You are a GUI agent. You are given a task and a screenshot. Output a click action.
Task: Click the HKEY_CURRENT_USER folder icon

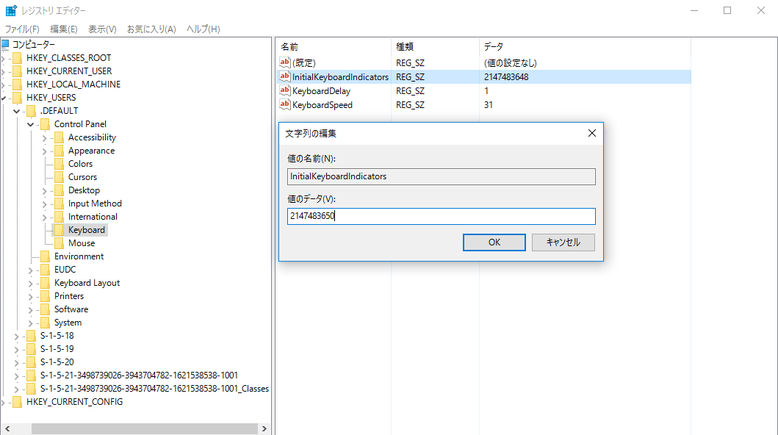17,71
